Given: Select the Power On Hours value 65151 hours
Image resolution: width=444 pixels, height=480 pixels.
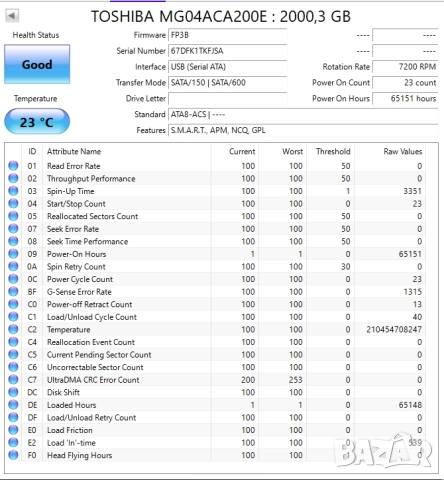Looking at the screenshot, I should tap(405, 98).
